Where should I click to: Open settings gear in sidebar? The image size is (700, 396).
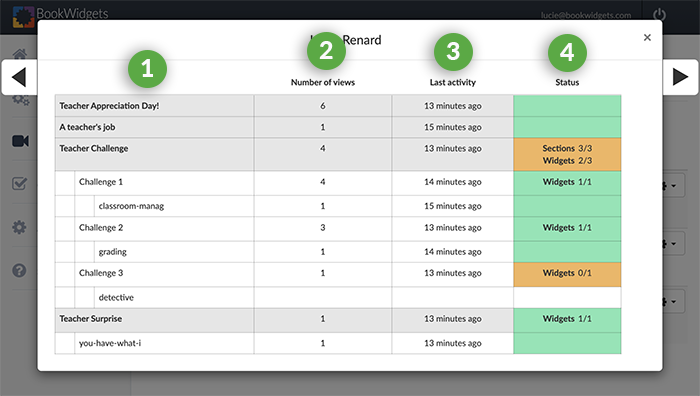click(x=19, y=228)
